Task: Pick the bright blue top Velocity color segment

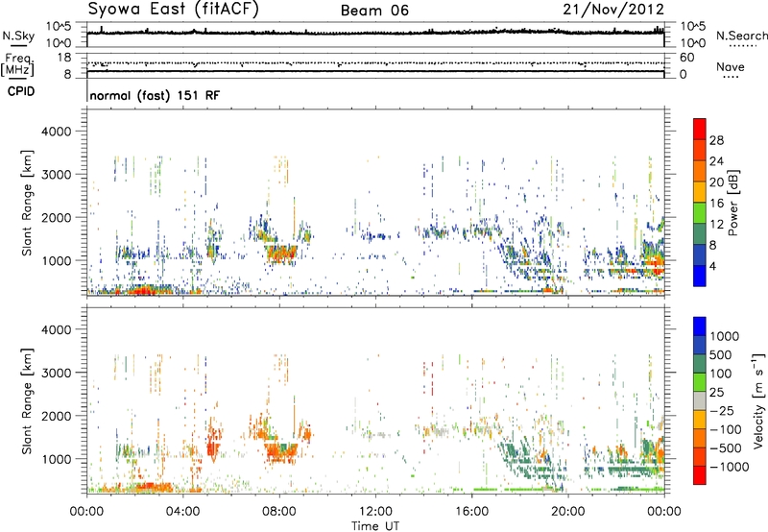Action: click(x=700, y=326)
